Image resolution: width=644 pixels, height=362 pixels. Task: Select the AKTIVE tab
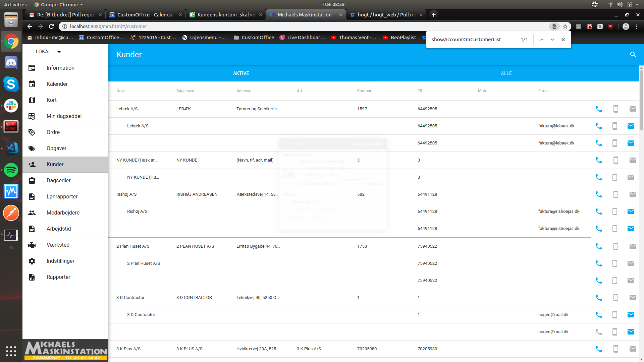click(241, 73)
